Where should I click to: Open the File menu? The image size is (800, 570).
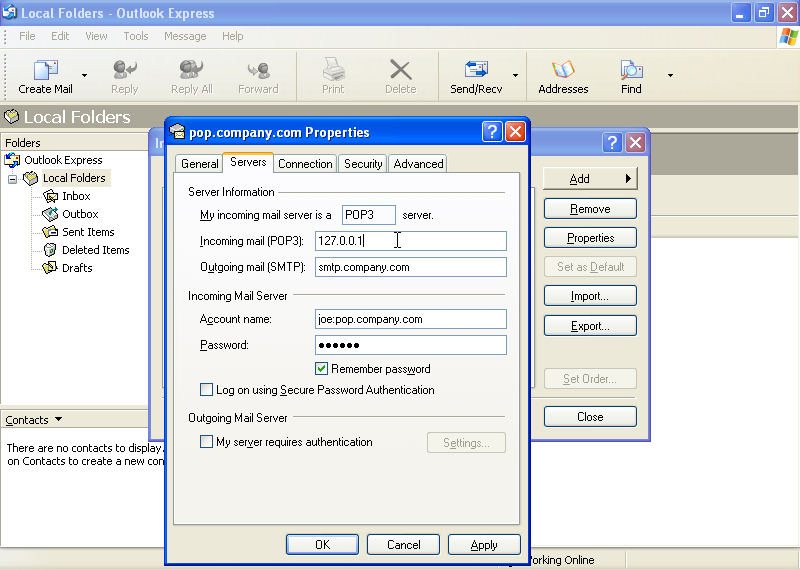point(27,36)
